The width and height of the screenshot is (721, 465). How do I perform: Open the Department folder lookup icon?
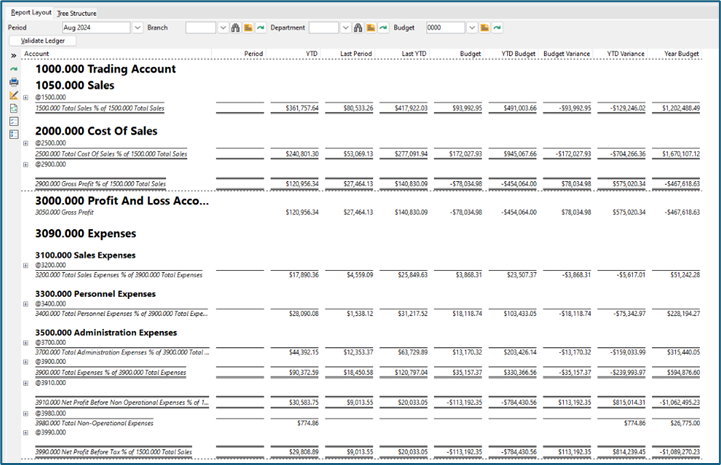pos(371,28)
